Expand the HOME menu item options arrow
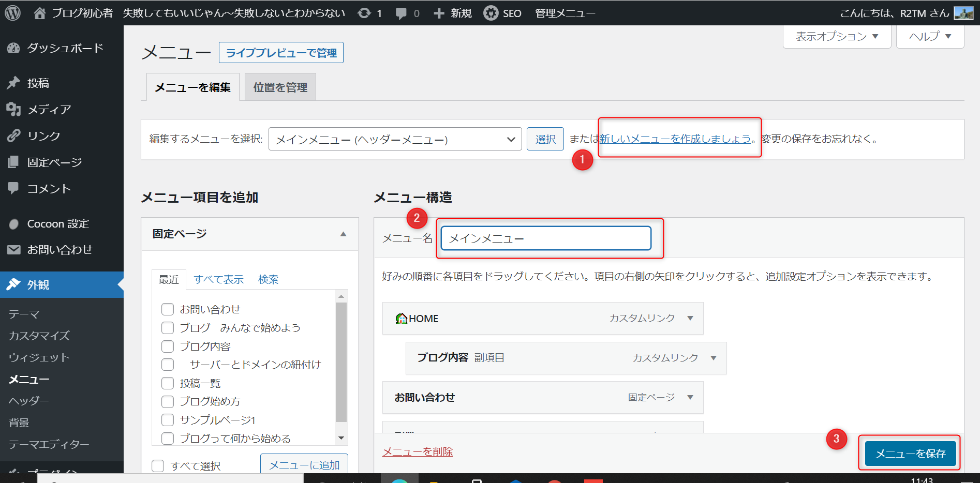This screenshot has height=483, width=980. [690, 318]
